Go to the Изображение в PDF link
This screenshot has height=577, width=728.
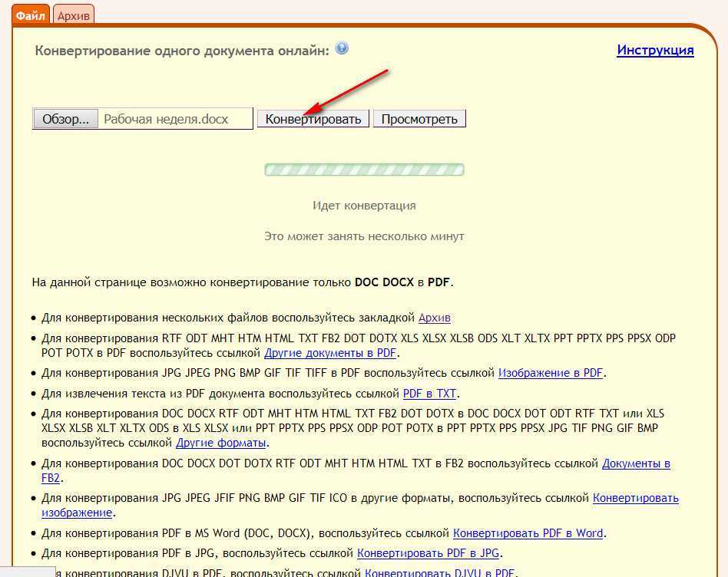(551, 374)
